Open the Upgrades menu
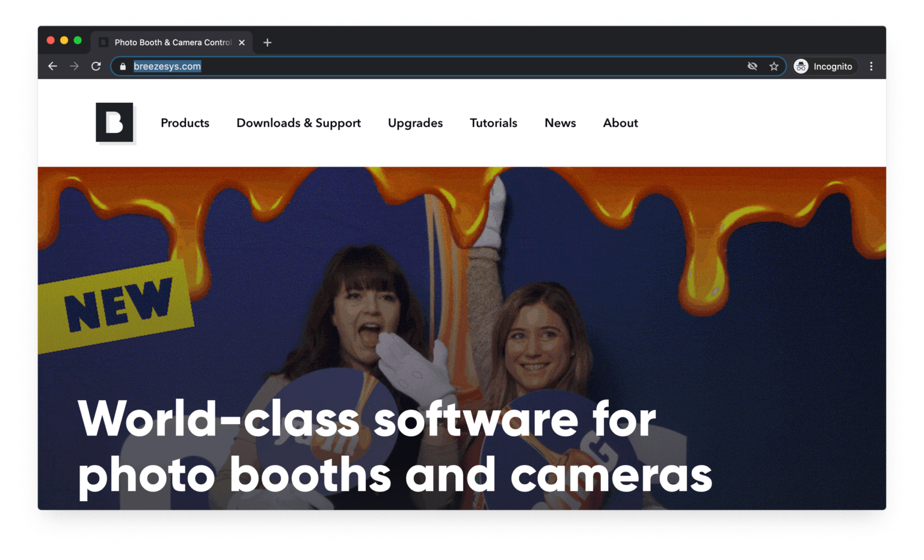Viewport: 924px width, 560px height. click(415, 123)
